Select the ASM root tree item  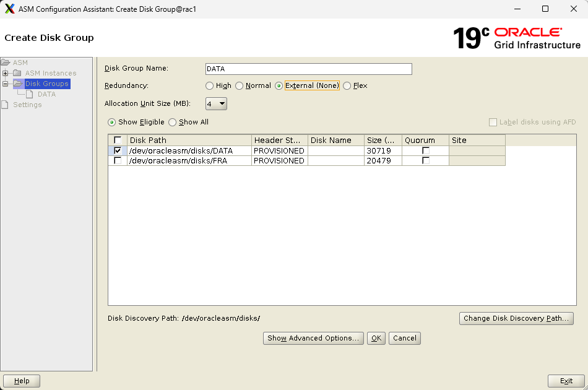(20, 63)
